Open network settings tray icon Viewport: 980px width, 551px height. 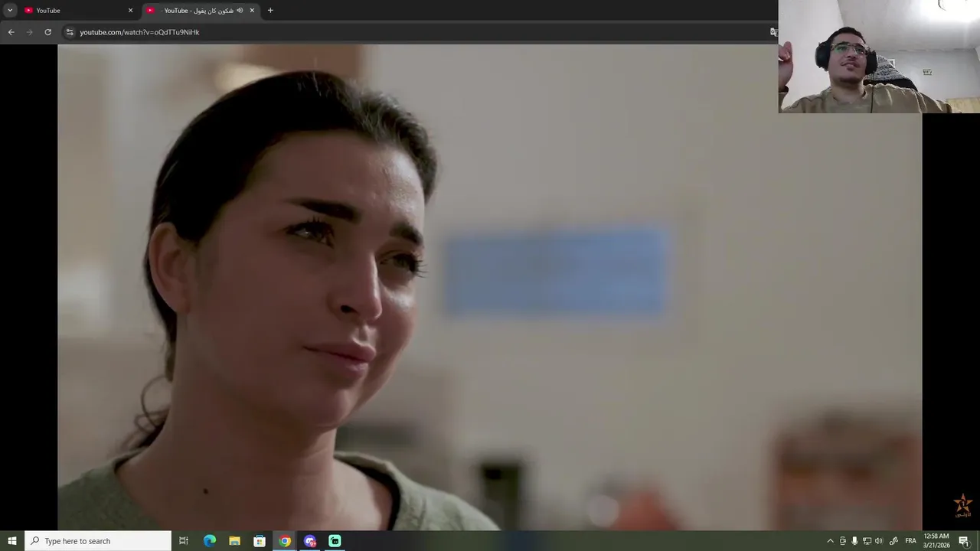pos(867,541)
